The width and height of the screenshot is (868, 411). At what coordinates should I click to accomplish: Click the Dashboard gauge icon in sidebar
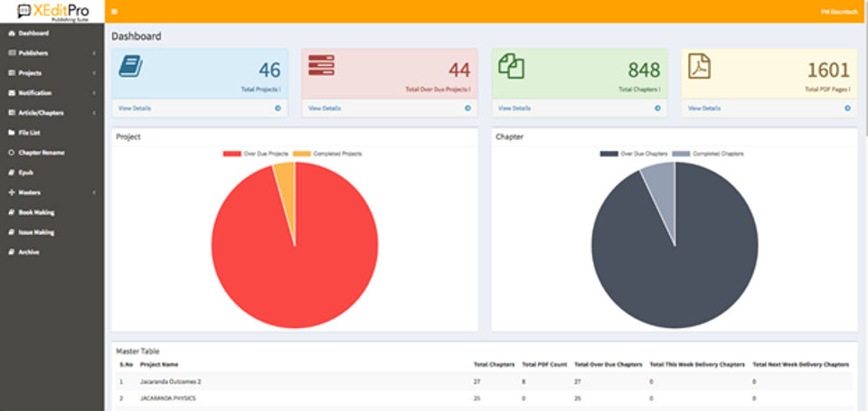click(x=12, y=33)
